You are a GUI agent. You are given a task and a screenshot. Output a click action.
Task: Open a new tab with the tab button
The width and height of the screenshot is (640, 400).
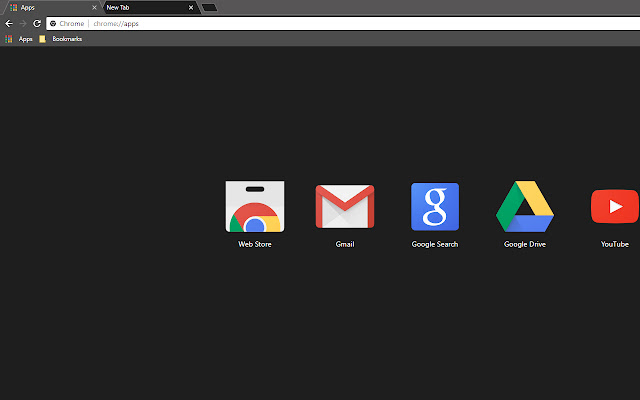coord(209,7)
